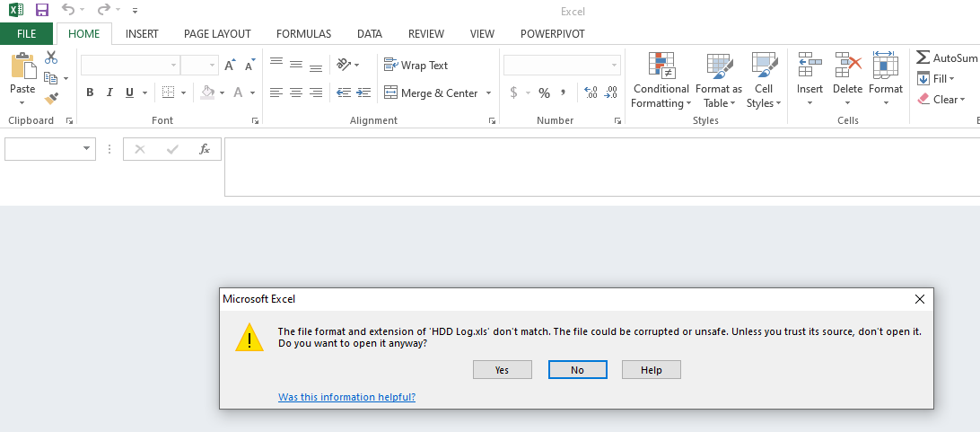Increase font size with large A
This screenshot has width=980, height=432.
coord(230,65)
